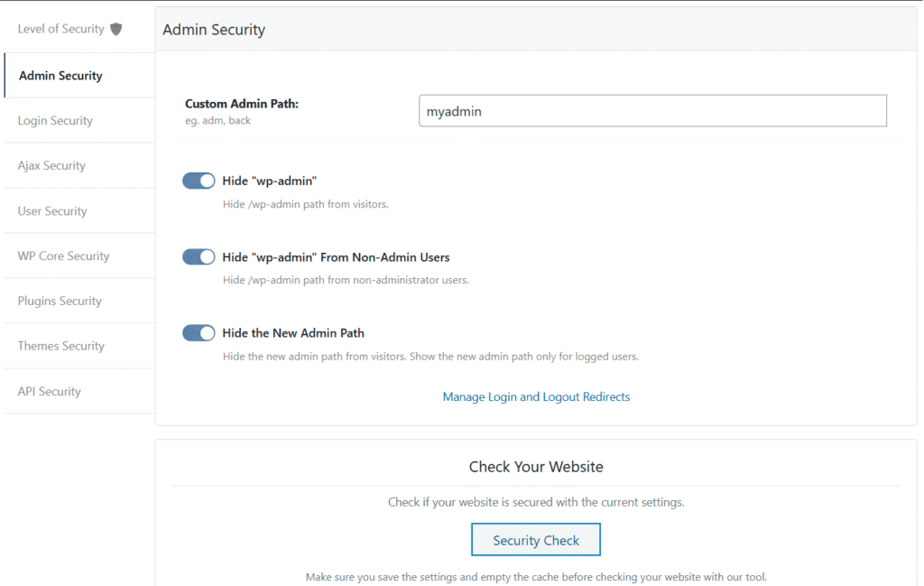Click the Custom Admin Path label text
The width and height of the screenshot is (924, 586).
pyautogui.click(x=241, y=104)
